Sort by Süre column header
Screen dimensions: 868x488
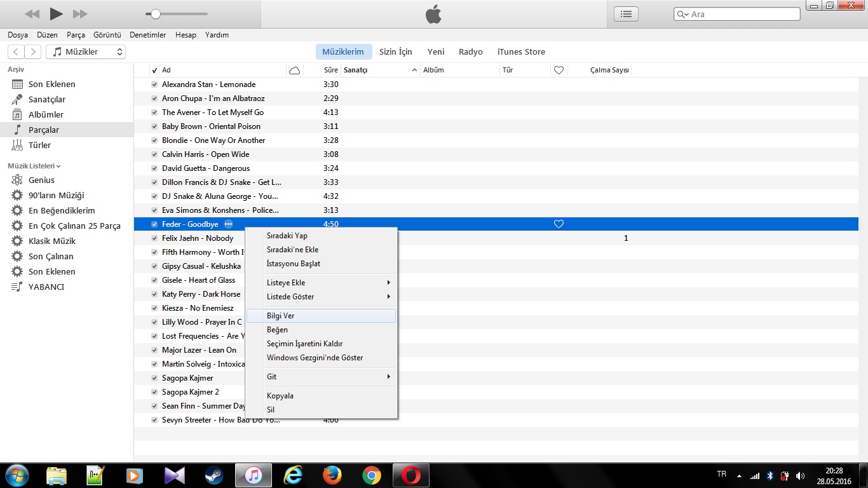(330, 70)
